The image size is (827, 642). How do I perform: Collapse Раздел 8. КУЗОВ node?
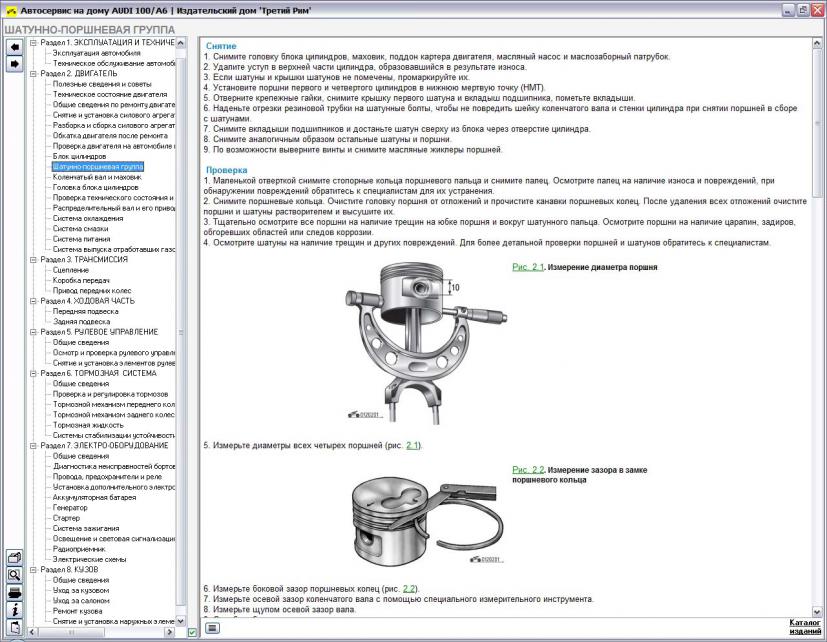[33, 570]
